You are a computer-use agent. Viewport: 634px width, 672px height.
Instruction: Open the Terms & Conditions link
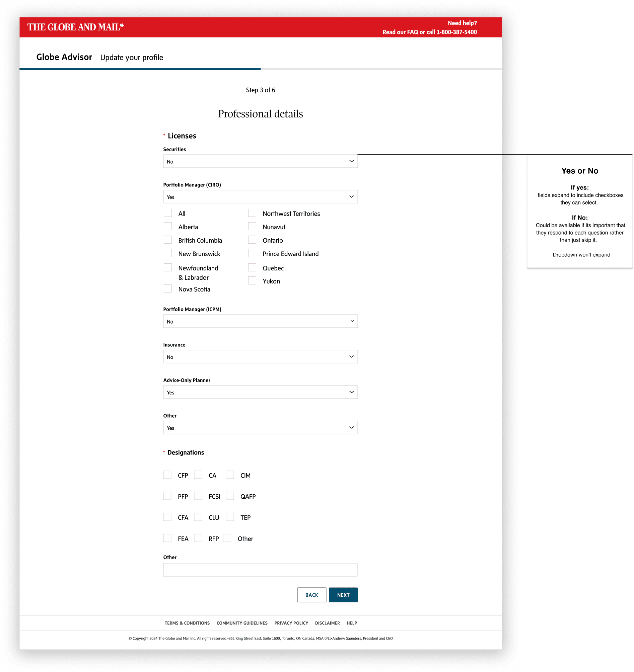coord(187,623)
